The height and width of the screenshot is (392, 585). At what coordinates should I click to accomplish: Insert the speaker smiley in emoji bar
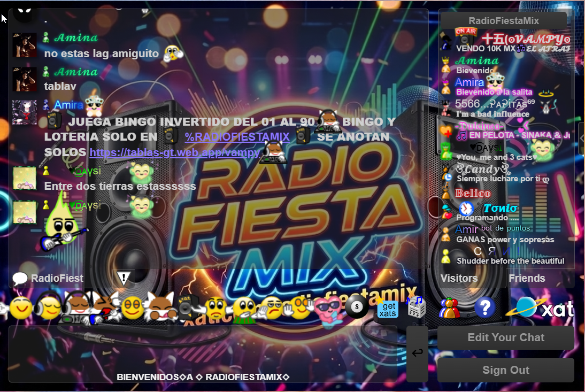click(x=189, y=309)
